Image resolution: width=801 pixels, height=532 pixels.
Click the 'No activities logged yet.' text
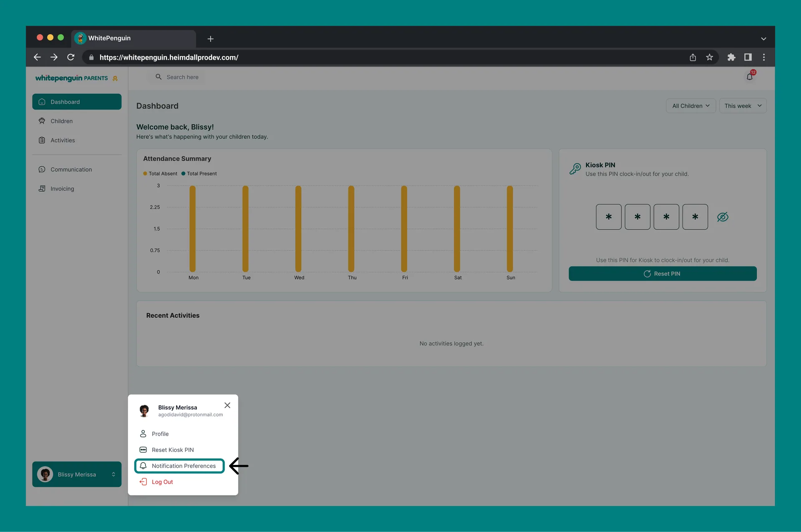451,344
